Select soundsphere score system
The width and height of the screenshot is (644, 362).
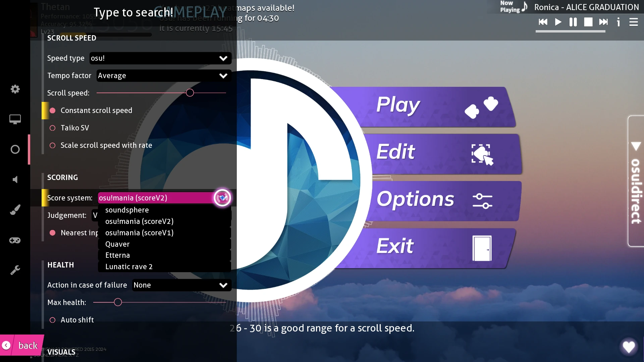pyautogui.click(x=164, y=210)
